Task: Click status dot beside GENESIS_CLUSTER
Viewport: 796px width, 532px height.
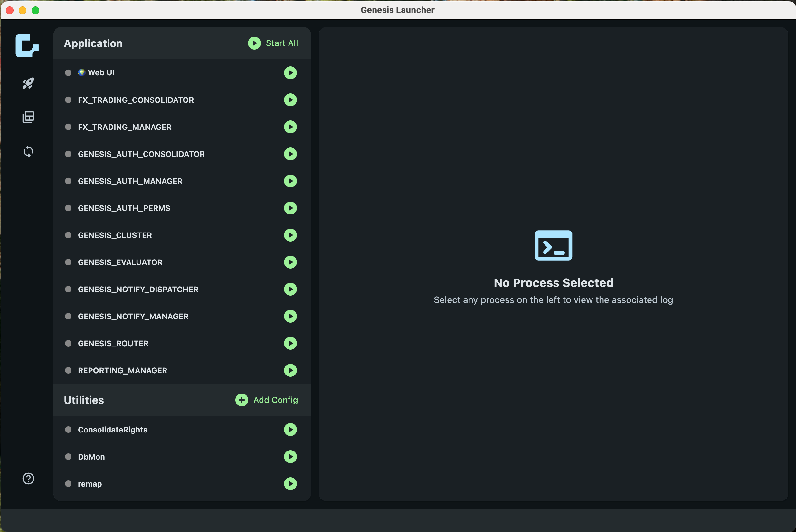Action: coord(68,235)
